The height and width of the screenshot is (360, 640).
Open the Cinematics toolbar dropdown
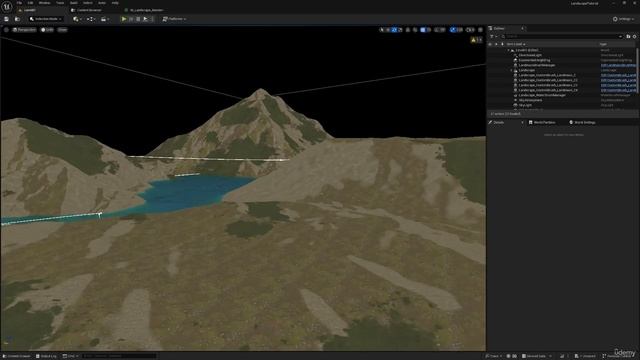click(105, 19)
